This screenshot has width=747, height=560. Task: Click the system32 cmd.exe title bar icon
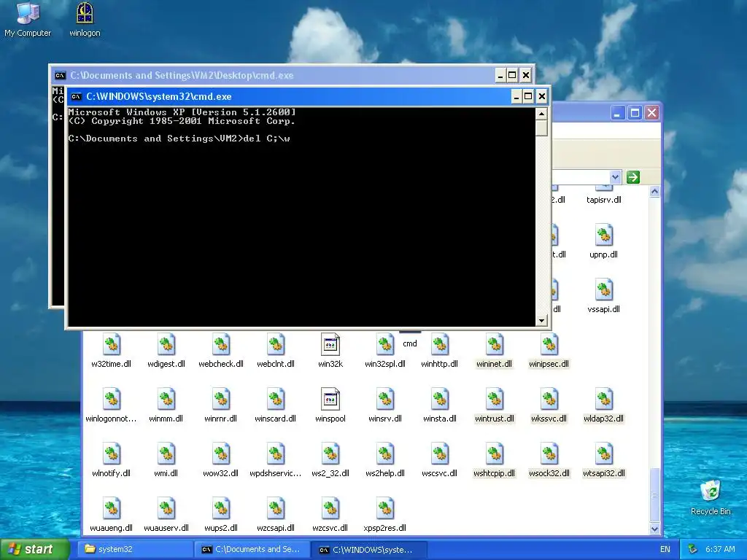click(76, 97)
